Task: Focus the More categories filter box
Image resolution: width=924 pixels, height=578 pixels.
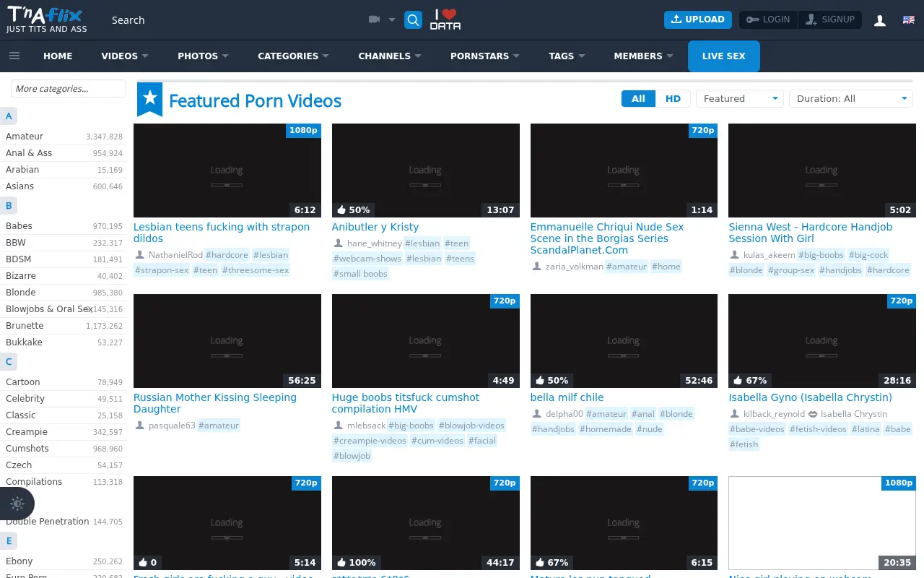Action: [x=69, y=89]
